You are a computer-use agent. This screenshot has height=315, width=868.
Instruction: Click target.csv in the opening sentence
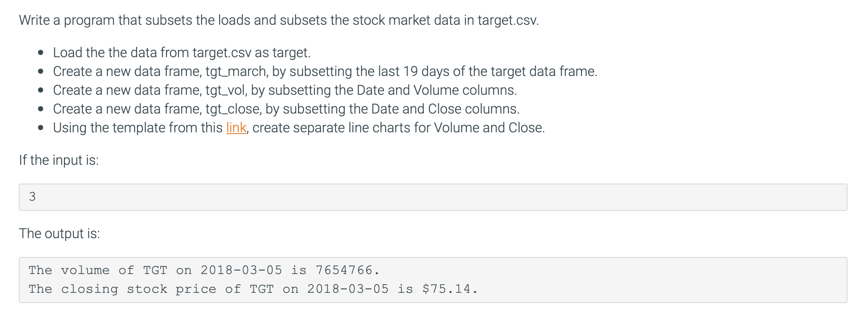508,20
